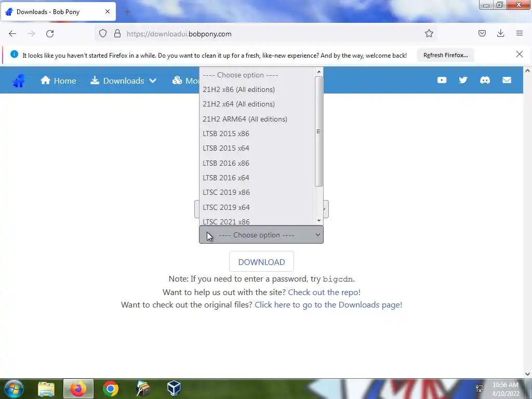Go back with the browser back arrow
532x399 pixels.
pyautogui.click(x=12, y=34)
